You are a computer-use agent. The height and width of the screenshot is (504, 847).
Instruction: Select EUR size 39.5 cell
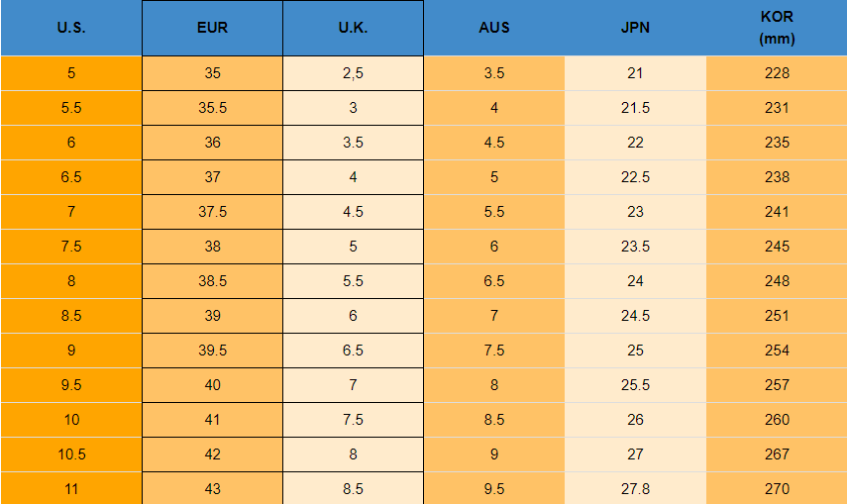pos(212,351)
